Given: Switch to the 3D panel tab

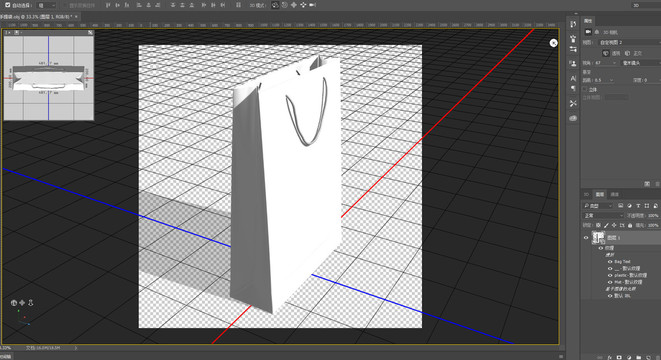Looking at the screenshot, I should point(586,194).
